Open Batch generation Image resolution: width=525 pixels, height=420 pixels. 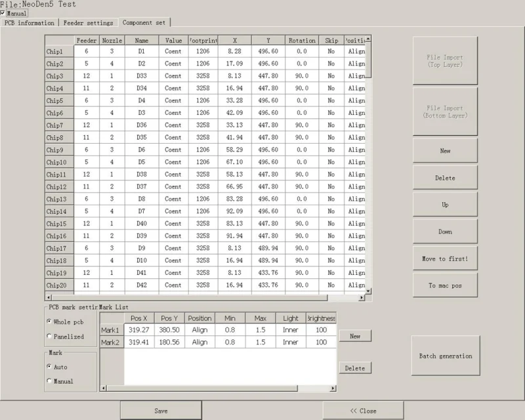(446, 356)
